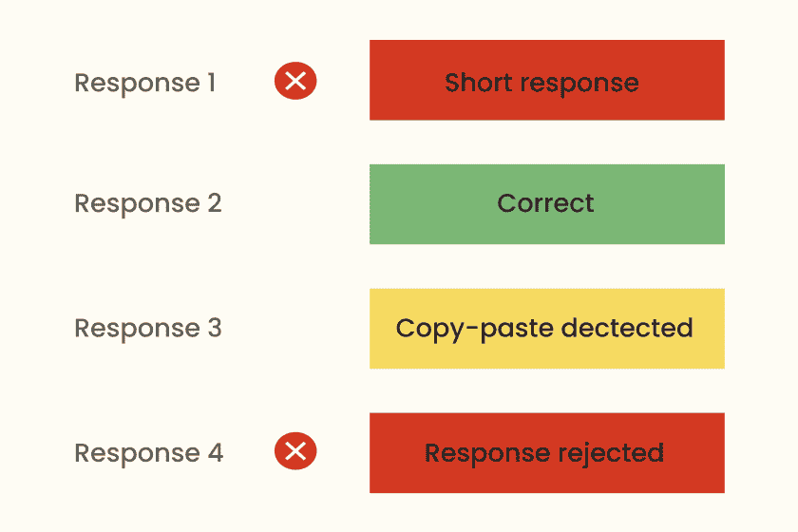Click the red X icon beside Response 1
This screenshot has height=532, width=798.
pos(295,82)
